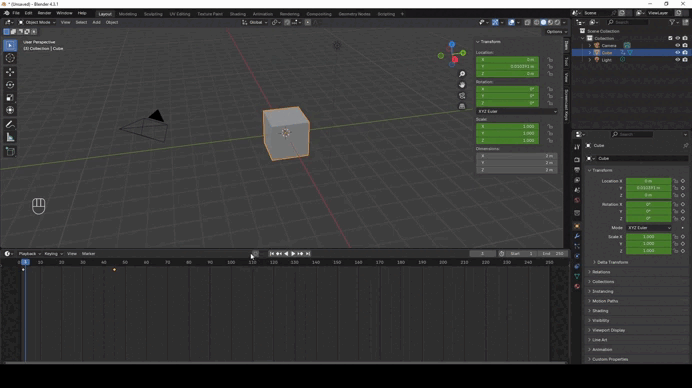Open the Object Mode dropdown

37,22
